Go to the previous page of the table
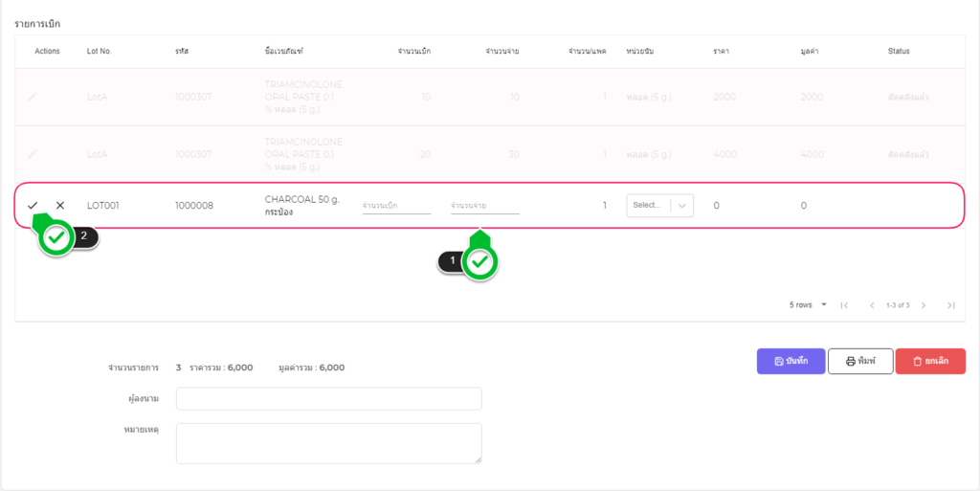This screenshot has width=980, height=491. click(x=872, y=305)
